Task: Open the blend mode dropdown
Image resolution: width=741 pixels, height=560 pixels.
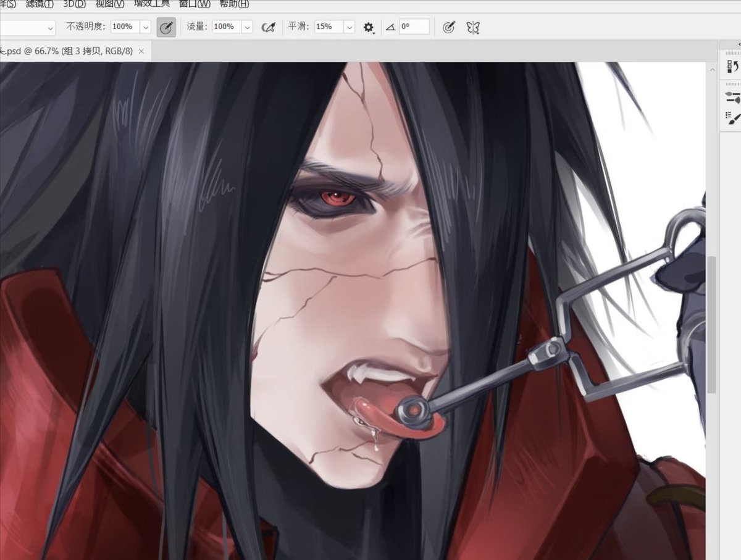Action: (28, 28)
